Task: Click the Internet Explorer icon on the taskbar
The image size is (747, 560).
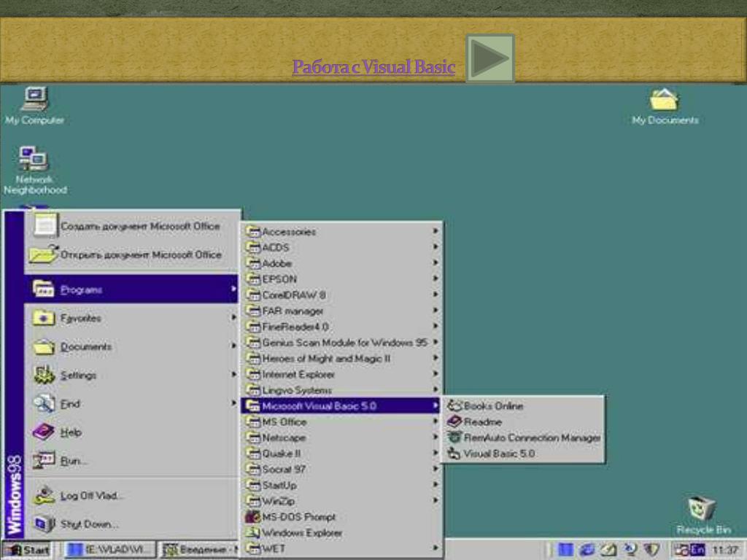Action: point(587,550)
